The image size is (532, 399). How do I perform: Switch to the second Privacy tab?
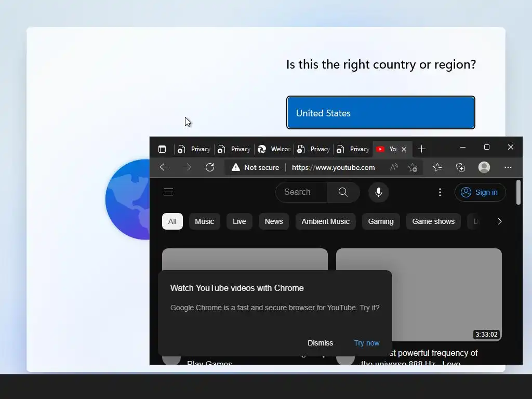(234, 149)
